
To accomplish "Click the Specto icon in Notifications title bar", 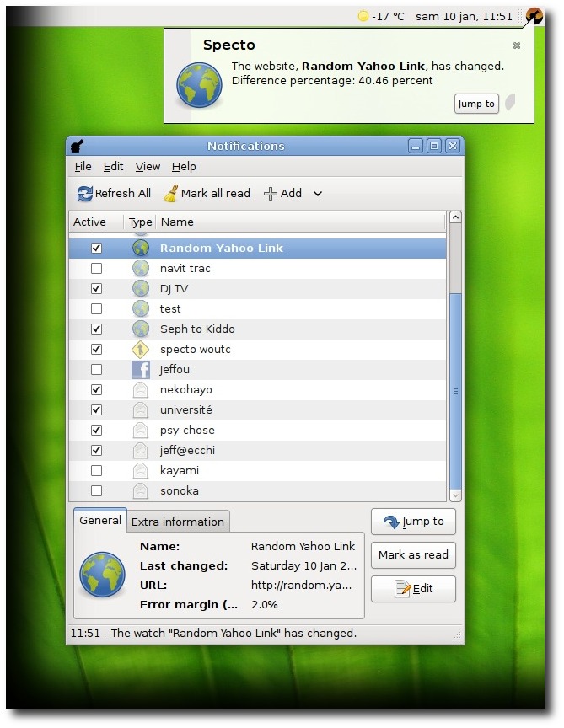I will [x=77, y=147].
